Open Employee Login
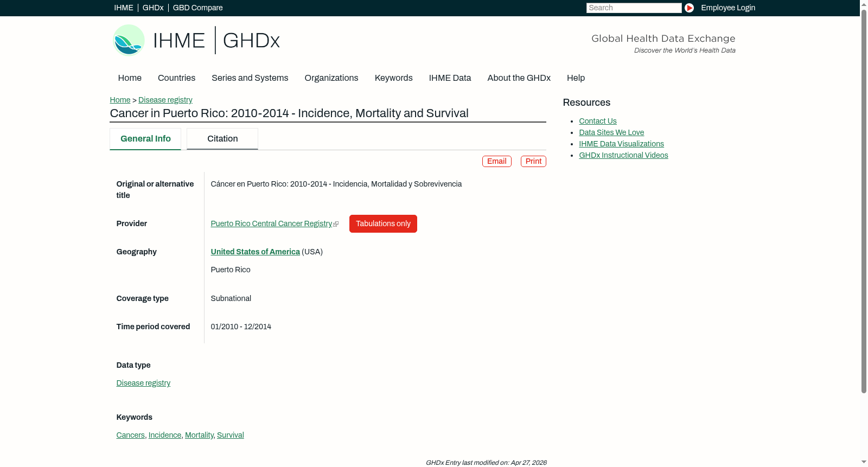Image resolution: width=868 pixels, height=467 pixels. click(x=727, y=8)
